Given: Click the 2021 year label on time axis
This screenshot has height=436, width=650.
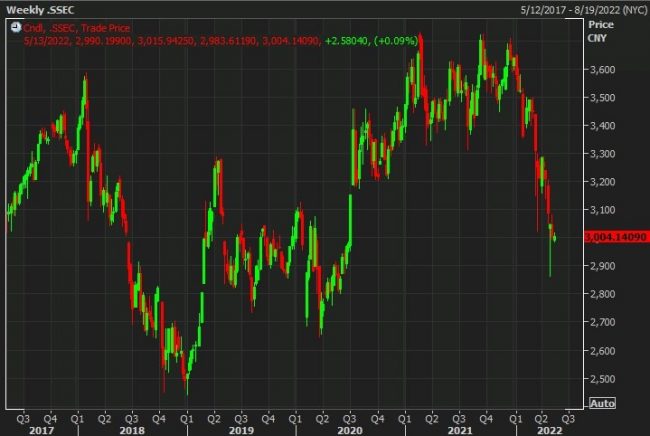Looking at the screenshot, I should coord(460,431).
